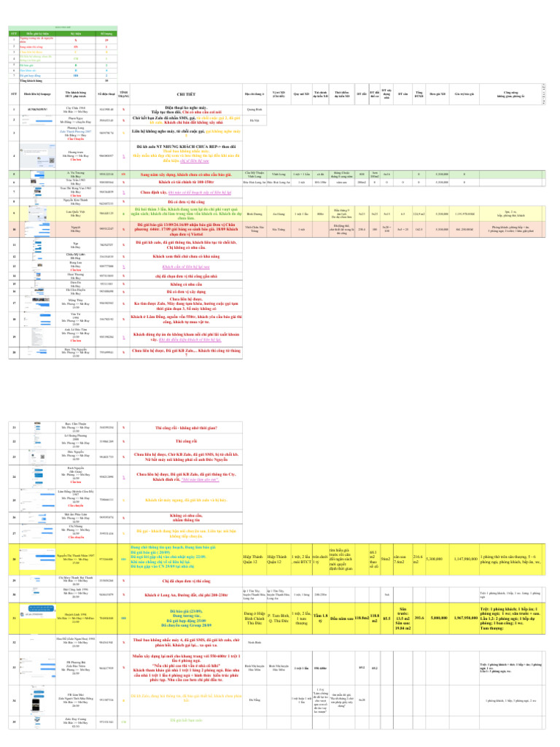Select "Thi công rồi - không nhớ thời gian?"
The height and width of the screenshot is (747, 560).
click(186, 427)
